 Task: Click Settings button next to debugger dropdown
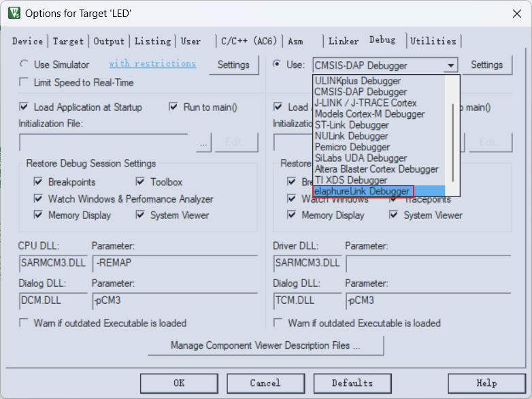coord(486,65)
